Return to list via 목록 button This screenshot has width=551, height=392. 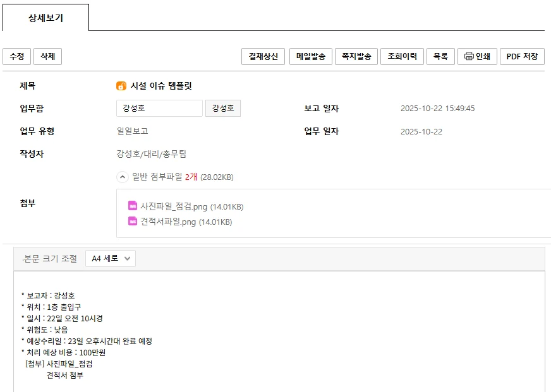pyautogui.click(x=440, y=56)
